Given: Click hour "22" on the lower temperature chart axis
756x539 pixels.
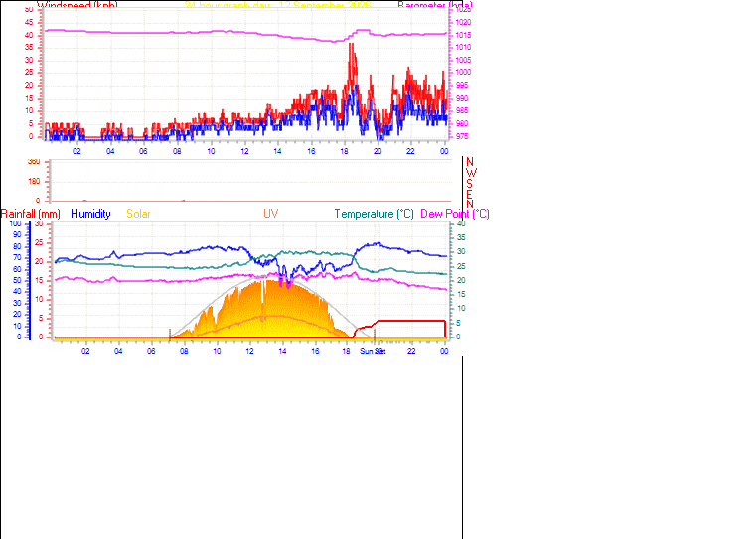Looking at the screenshot, I should click(x=411, y=351).
